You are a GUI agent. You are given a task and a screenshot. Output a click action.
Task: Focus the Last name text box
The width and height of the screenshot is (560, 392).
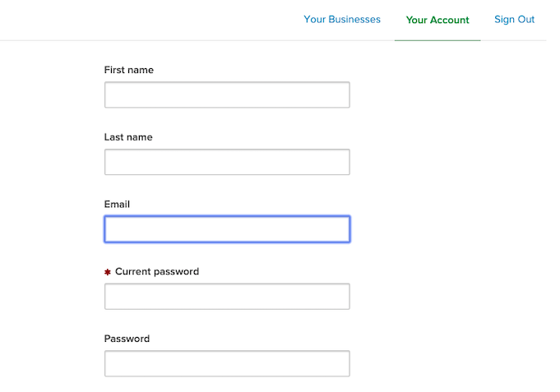pyautogui.click(x=227, y=162)
